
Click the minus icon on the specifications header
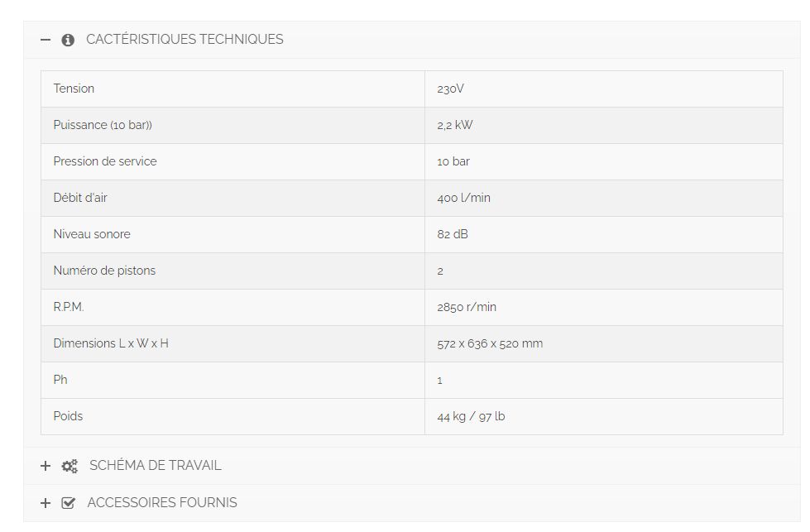click(x=46, y=39)
